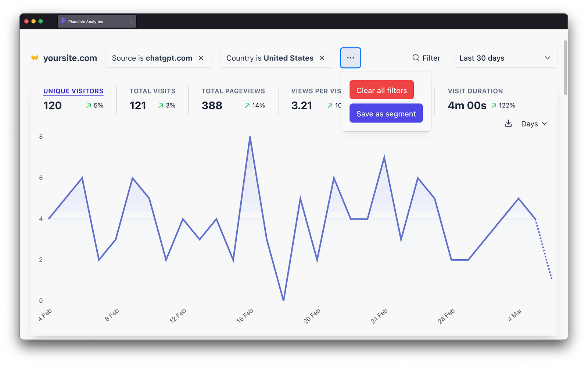Select Save as segment

pyautogui.click(x=386, y=113)
